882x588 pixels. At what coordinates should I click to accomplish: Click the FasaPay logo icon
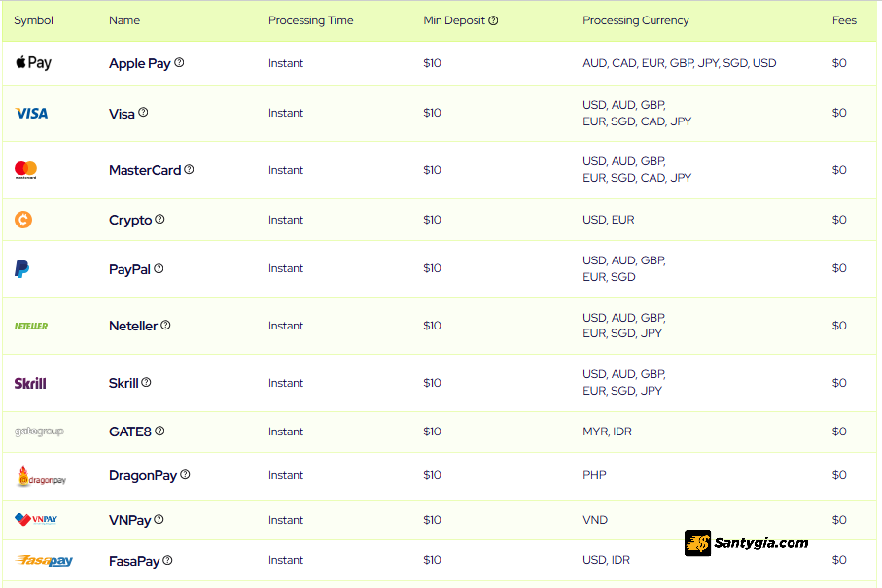44,561
